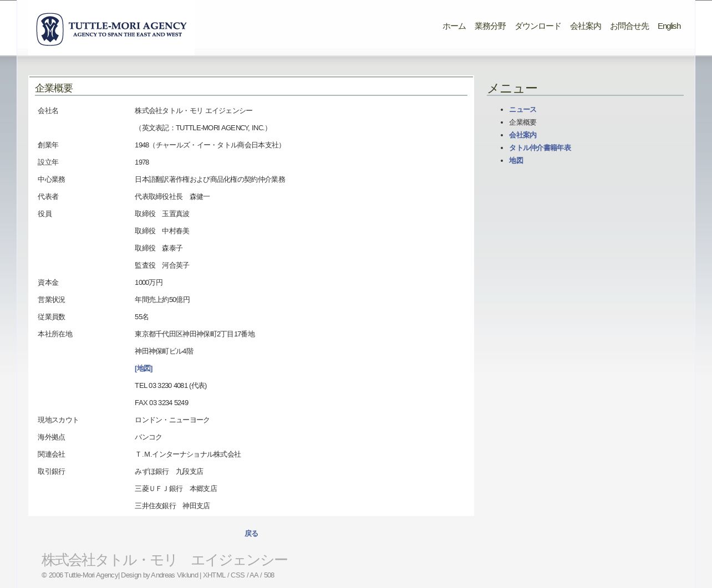Screen dimensions: 712x588
Task: Open ニュース in the sidebar menu
Action: (522, 110)
